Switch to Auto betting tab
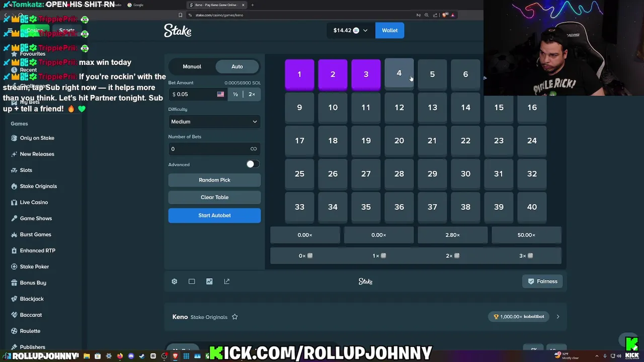Screen dimensions: 644x362 click(x=237, y=66)
